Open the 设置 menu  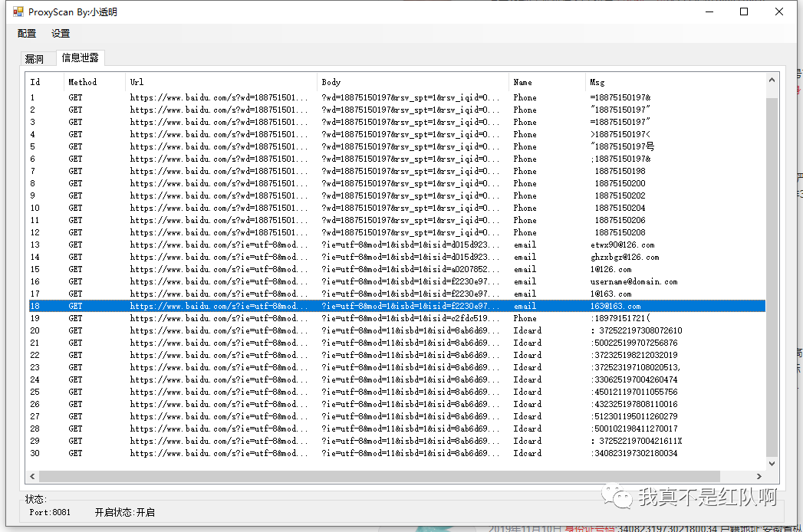tap(61, 34)
